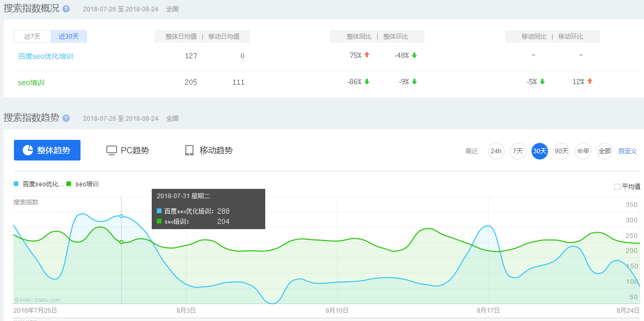Click the 8月24日 axis label
This screenshot has height=321, width=644.
pos(628,310)
